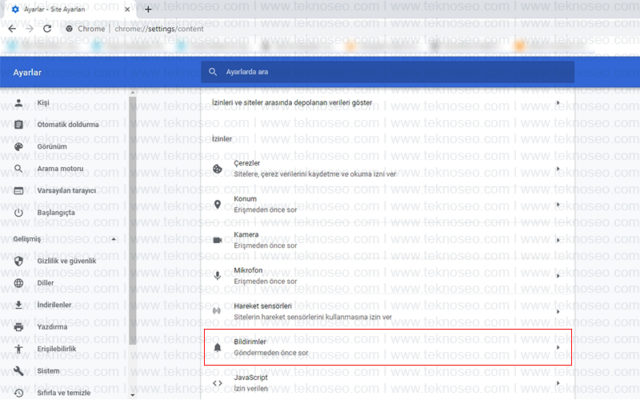Click the Varsayılan tarayıcı window icon
This screenshot has height=400, width=640.
pos(18,191)
